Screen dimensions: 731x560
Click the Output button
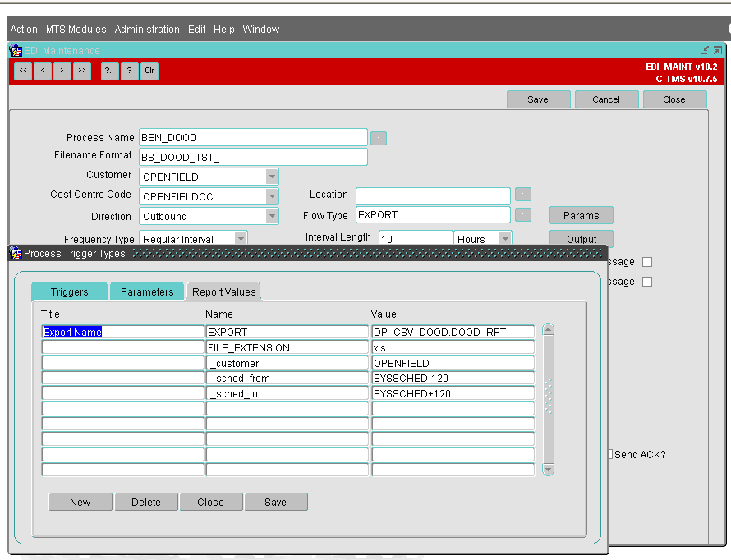click(581, 238)
